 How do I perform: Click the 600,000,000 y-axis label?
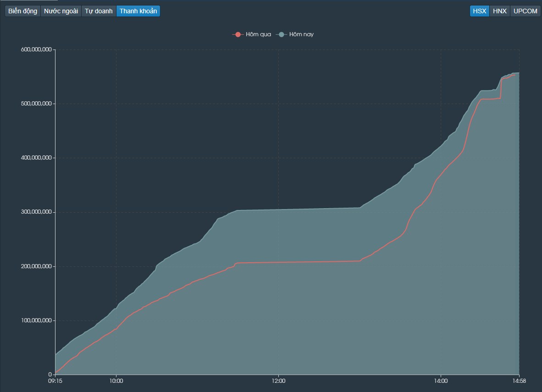pos(36,50)
